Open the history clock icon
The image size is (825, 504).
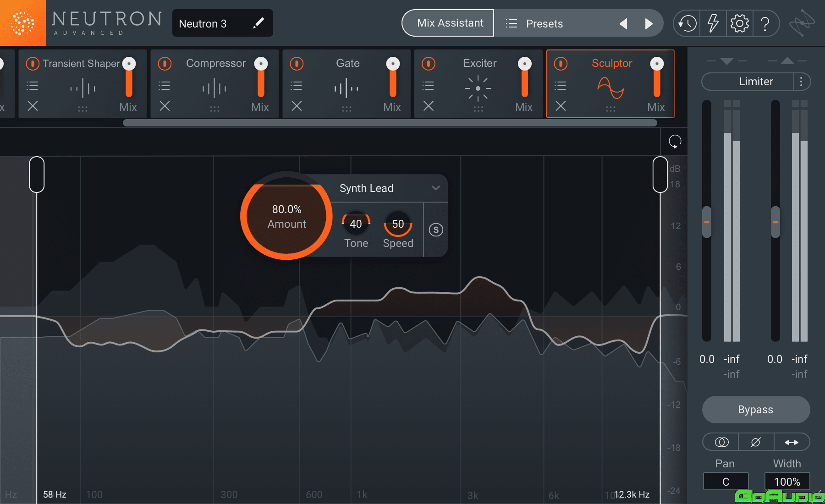[x=687, y=23]
